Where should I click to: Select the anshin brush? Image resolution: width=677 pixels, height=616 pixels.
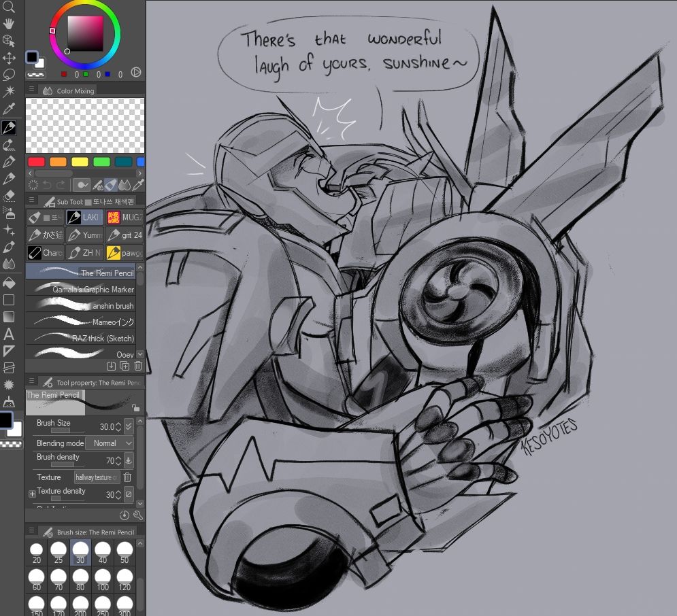coord(81,305)
